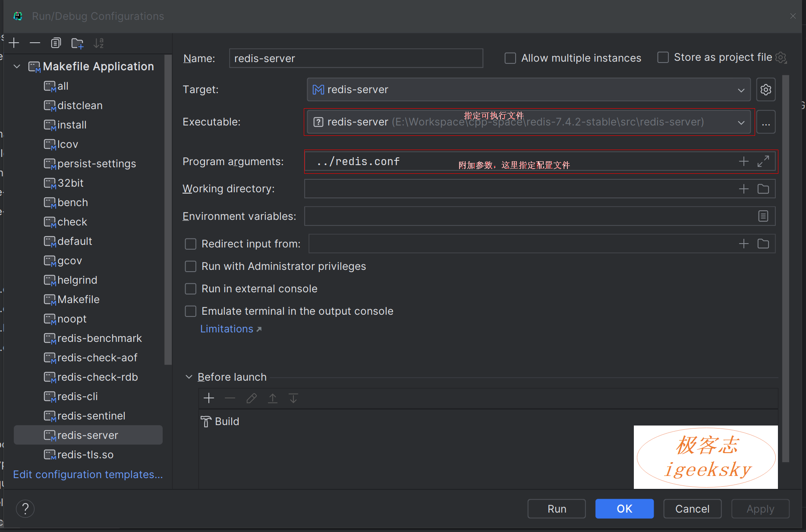The width and height of the screenshot is (806, 532).
Task: Enable Allow multiple instances checkbox
Action: (510, 58)
